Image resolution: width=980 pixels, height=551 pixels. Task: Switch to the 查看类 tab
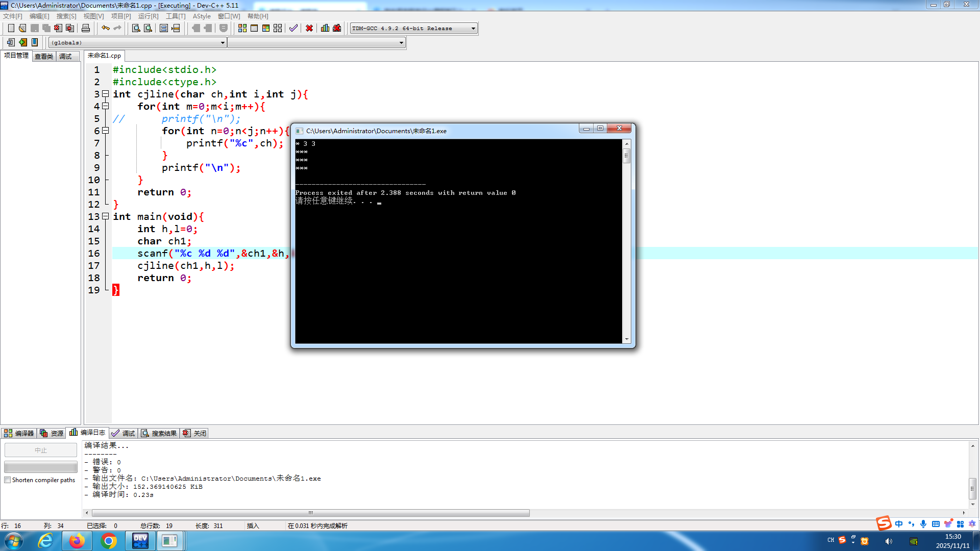(x=44, y=56)
